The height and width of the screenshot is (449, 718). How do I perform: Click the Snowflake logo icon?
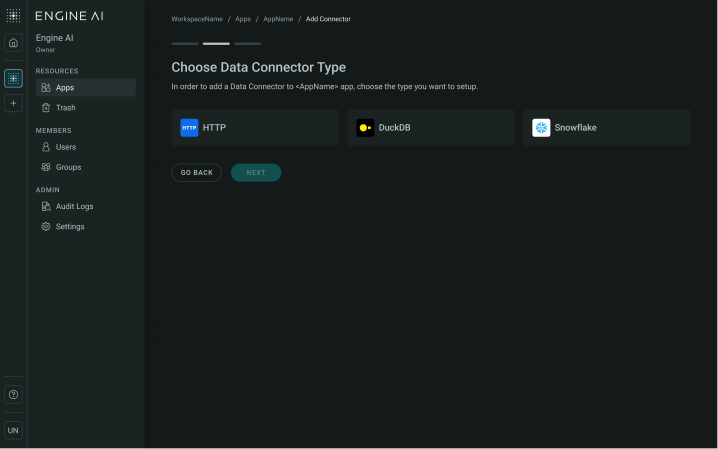tap(541, 128)
